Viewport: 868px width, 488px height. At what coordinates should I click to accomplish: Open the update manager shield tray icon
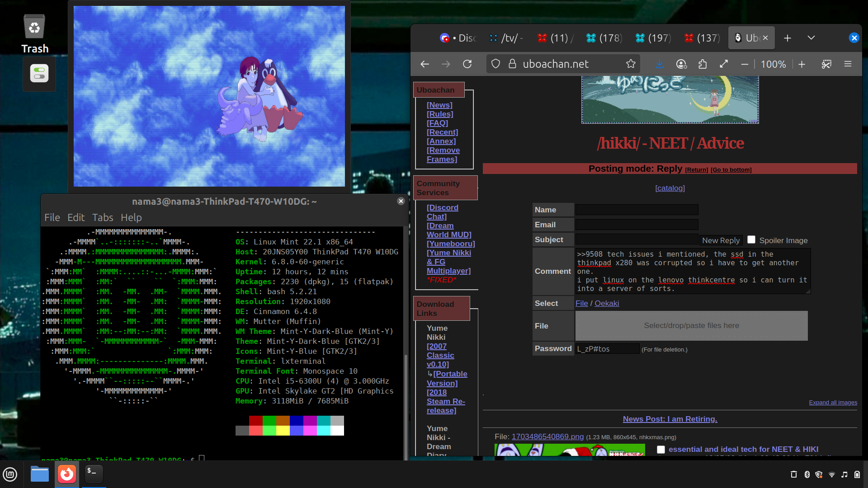click(819, 474)
